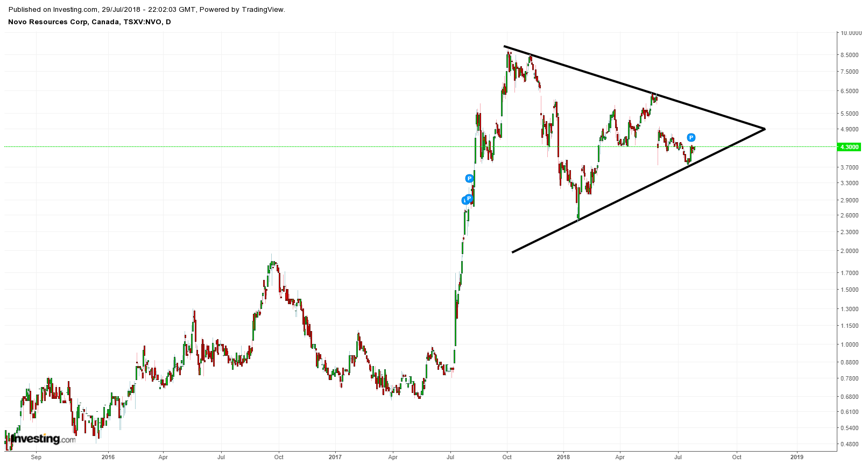Click the 2.3000 price axis label
The width and height of the screenshot is (868, 464).
pyautogui.click(x=849, y=232)
